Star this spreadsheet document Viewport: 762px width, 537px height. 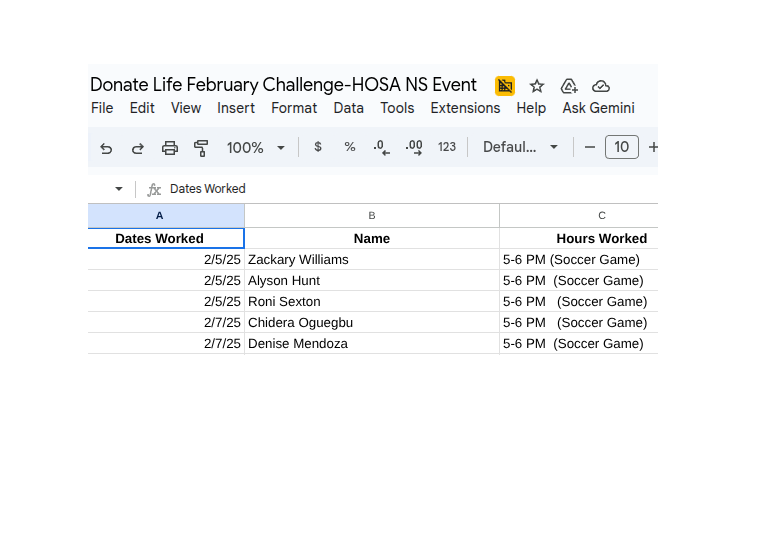537,86
